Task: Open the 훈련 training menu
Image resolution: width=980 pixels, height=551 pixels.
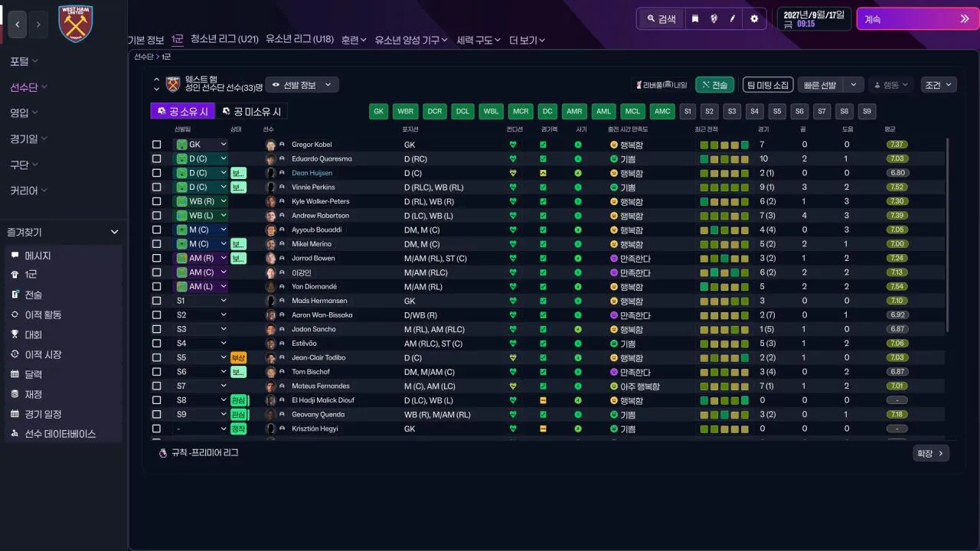Action: [x=354, y=40]
